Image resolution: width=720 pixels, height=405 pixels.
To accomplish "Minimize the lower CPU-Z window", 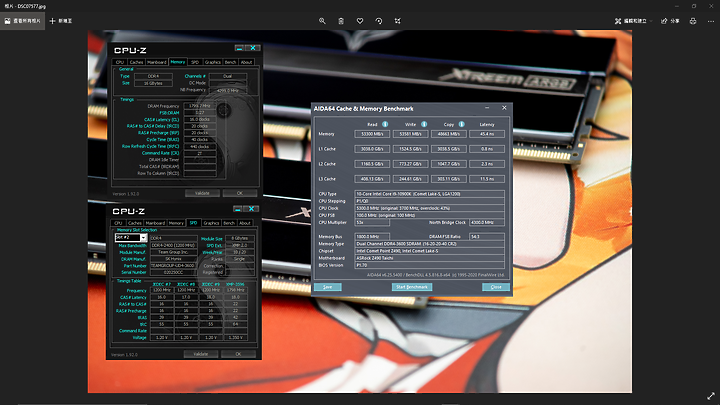I will click(x=237, y=208).
